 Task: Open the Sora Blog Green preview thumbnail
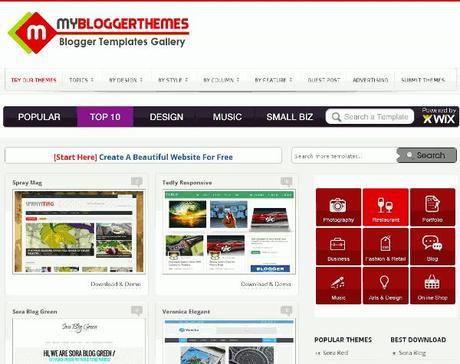(x=79, y=341)
